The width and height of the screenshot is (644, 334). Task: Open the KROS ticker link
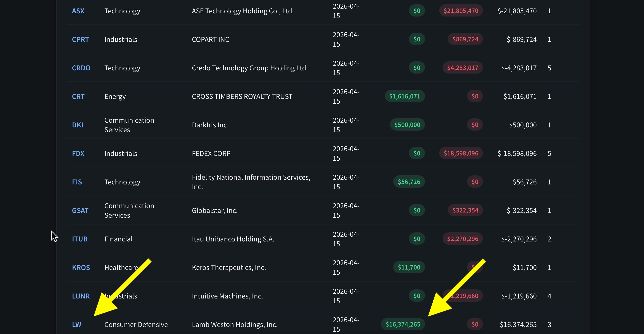pyautogui.click(x=81, y=267)
